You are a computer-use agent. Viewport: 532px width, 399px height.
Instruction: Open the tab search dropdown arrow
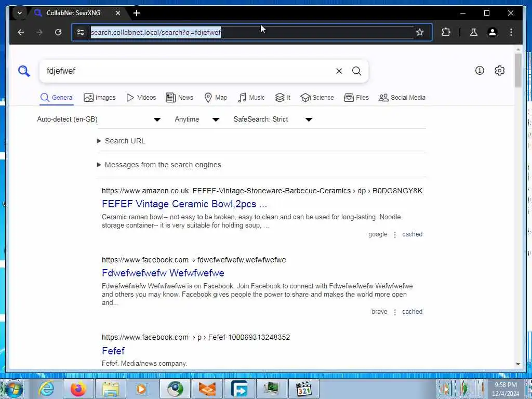tap(19, 13)
